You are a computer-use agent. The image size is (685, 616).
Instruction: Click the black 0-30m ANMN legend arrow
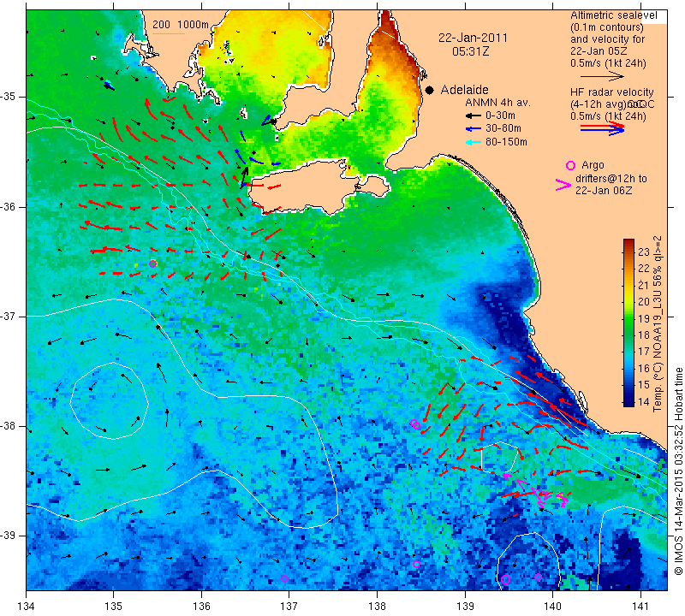click(473, 115)
